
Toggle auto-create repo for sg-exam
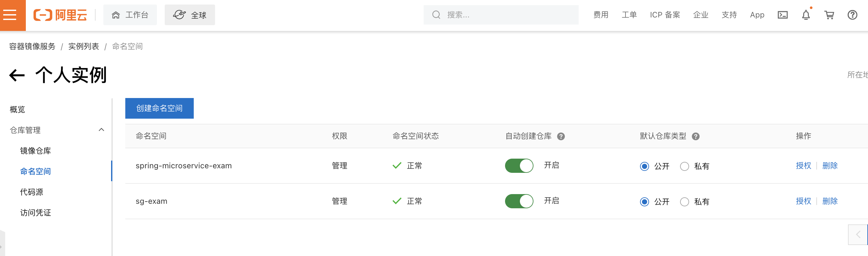pyautogui.click(x=519, y=201)
